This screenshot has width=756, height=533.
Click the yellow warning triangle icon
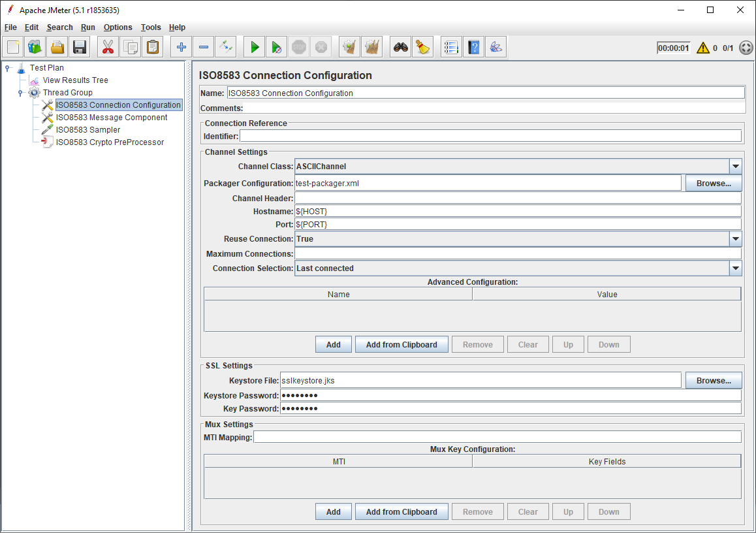click(x=703, y=48)
